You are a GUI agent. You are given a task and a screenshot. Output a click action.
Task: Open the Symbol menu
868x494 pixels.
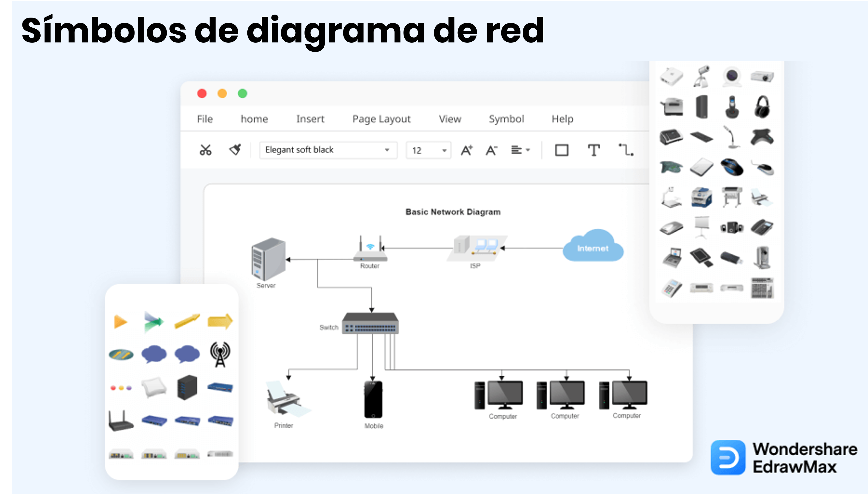pyautogui.click(x=506, y=119)
